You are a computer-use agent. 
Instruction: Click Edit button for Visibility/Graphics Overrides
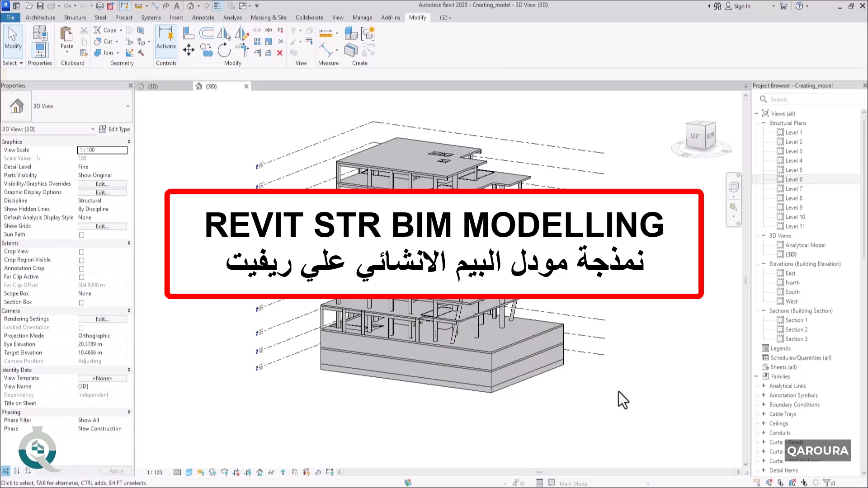(102, 184)
